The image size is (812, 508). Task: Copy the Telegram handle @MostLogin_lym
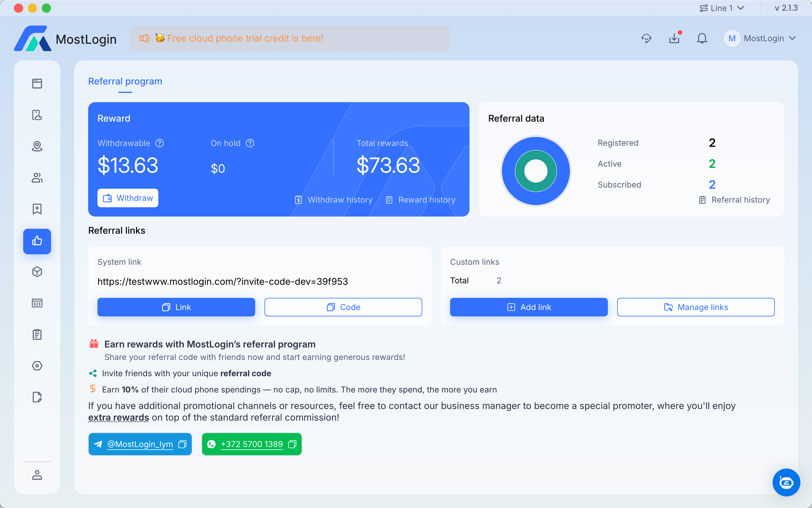click(x=182, y=444)
